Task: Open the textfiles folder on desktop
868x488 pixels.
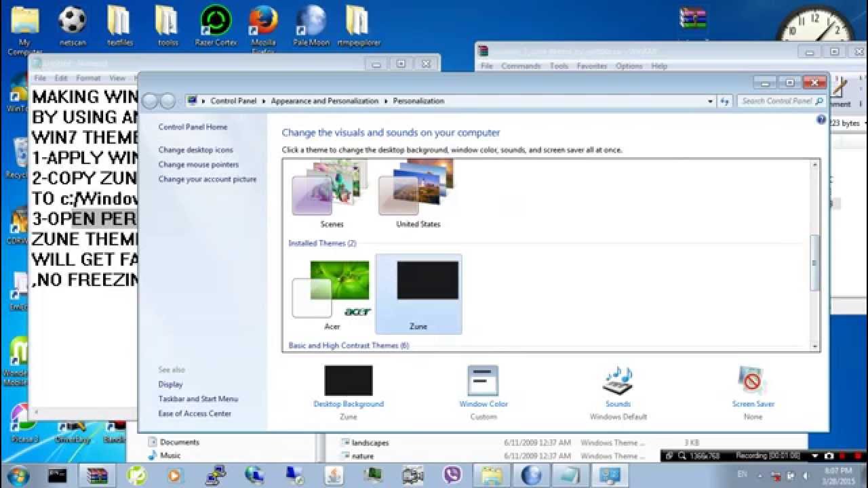Action: point(119,27)
